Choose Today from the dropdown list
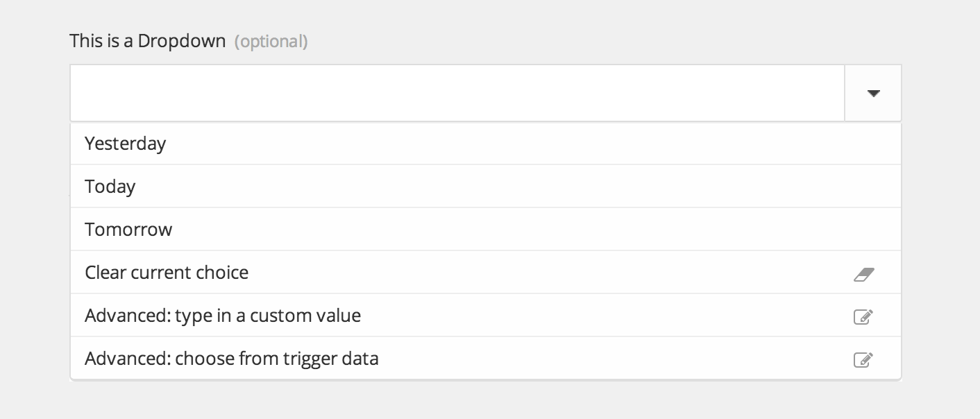This screenshot has width=980, height=419. (110, 187)
